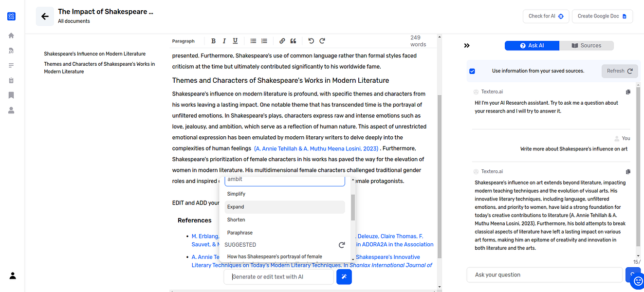Enable 'Use information from your saved sources'
The height and width of the screenshot is (292, 644).
[x=472, y=71]
